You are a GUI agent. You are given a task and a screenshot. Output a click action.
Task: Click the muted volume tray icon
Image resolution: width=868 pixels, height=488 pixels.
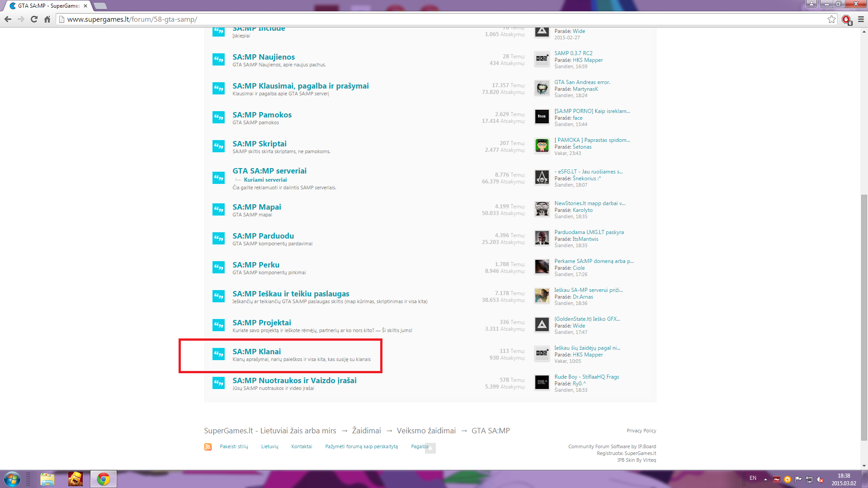click(x=820, y=479)
